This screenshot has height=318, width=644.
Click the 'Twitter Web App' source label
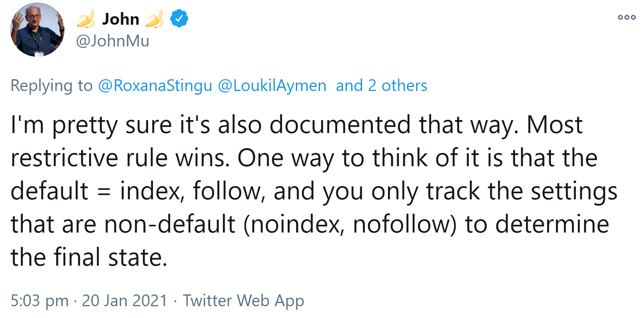click(244, 300)
